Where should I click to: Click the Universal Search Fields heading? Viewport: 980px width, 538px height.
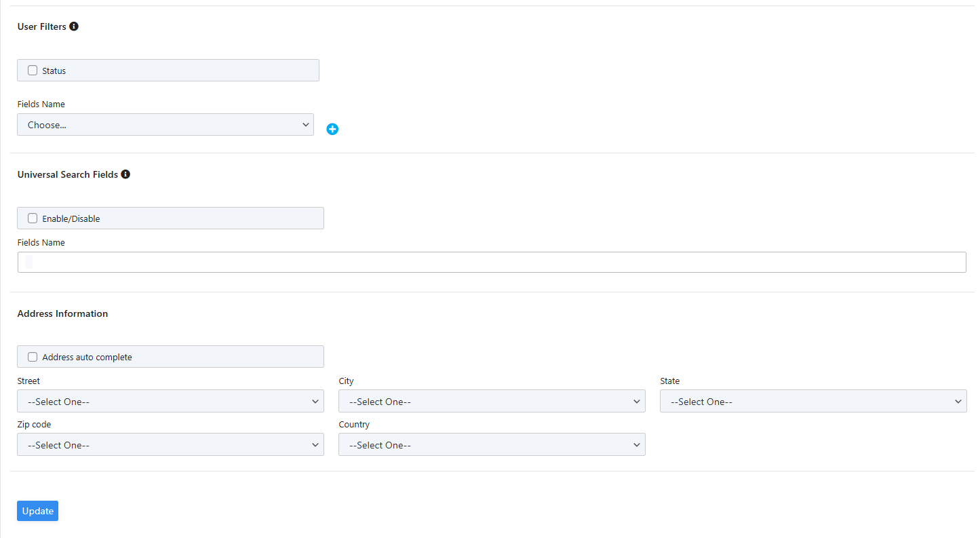point(68,174)
